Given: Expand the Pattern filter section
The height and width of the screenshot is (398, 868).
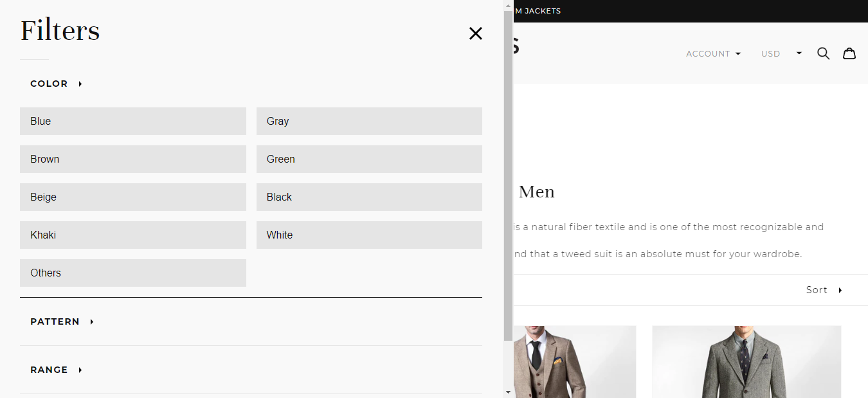Looking at the screenshot, I should (x=62, y=321).
